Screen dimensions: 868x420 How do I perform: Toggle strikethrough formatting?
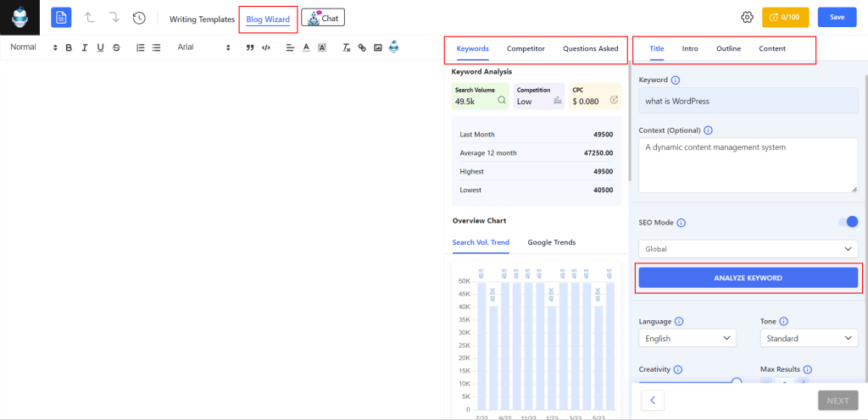(x=116, y=48)
